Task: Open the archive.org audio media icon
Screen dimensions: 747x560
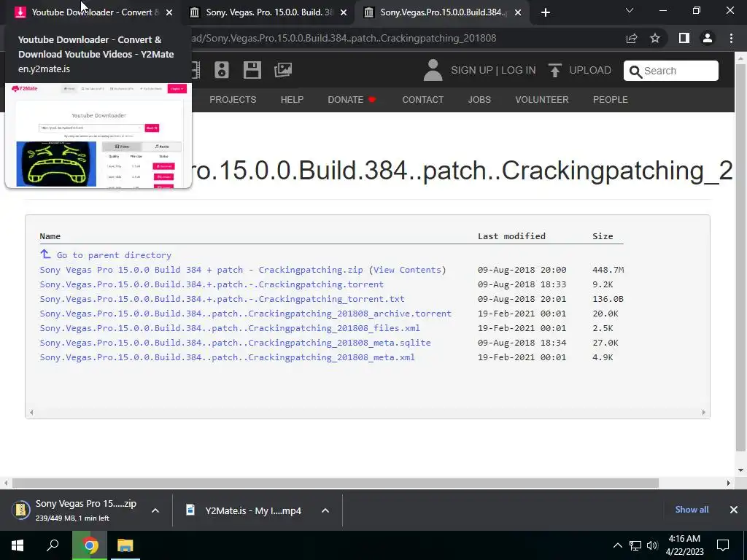Action: (222, 70)
